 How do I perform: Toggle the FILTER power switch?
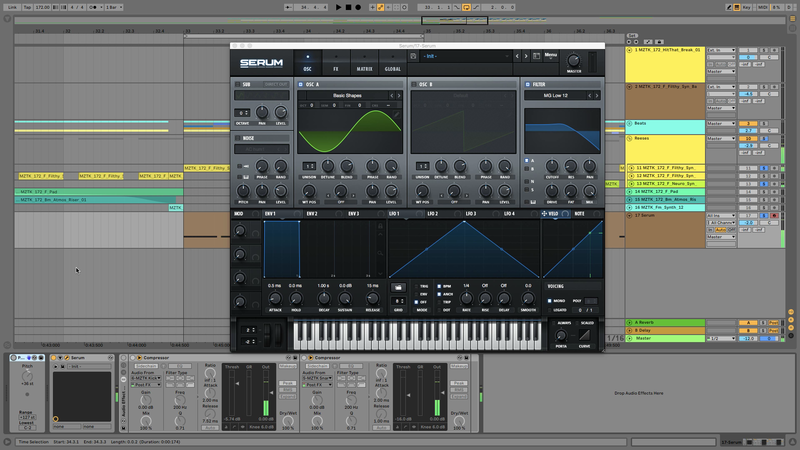(527, 84)
